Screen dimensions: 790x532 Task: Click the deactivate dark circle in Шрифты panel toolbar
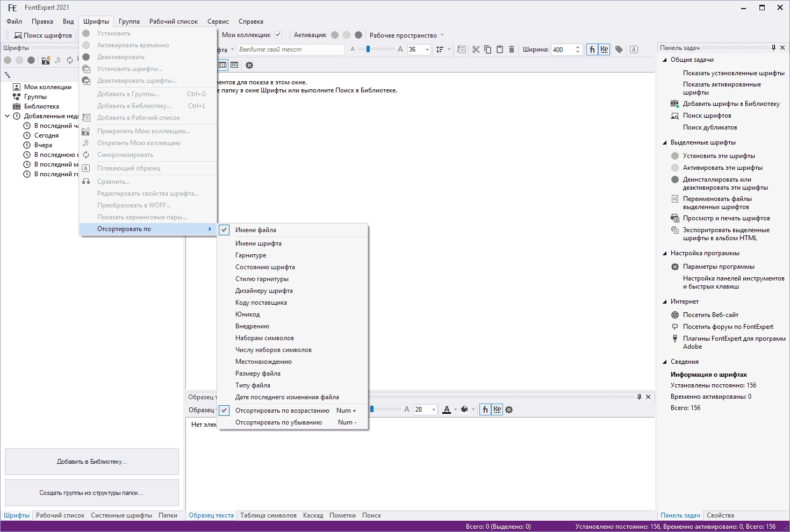point(31,60)
